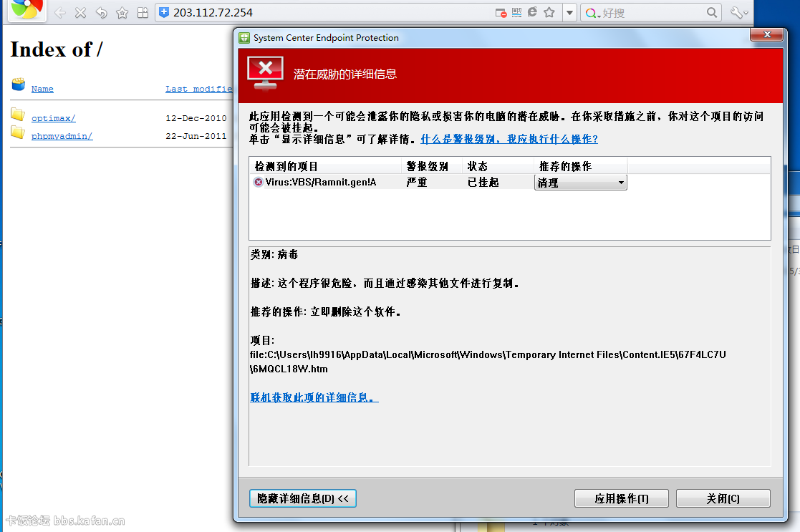Click the 已挂起 status cell
The height and width of the screenshot is (532, 800).
(483, 182)
